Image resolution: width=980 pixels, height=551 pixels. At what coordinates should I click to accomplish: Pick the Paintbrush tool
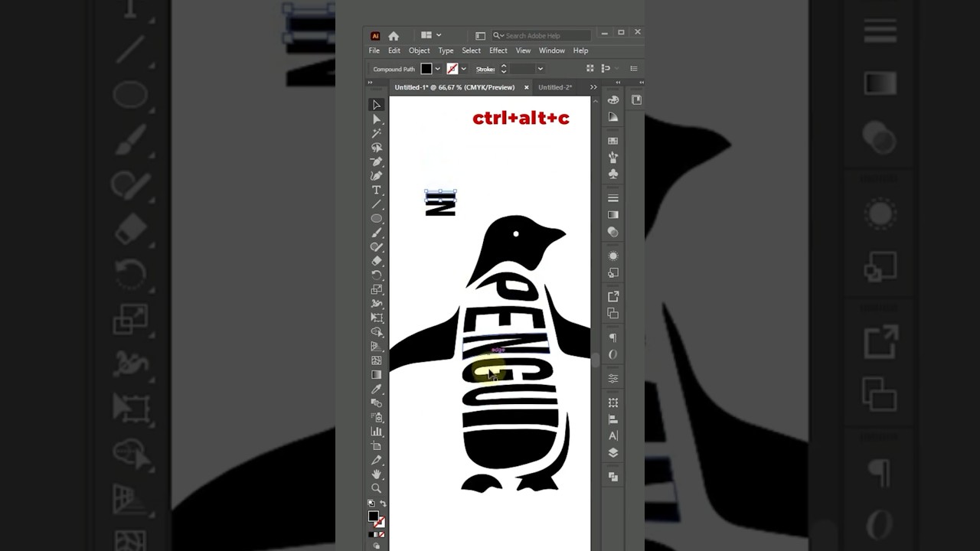[x=377, y=233]
